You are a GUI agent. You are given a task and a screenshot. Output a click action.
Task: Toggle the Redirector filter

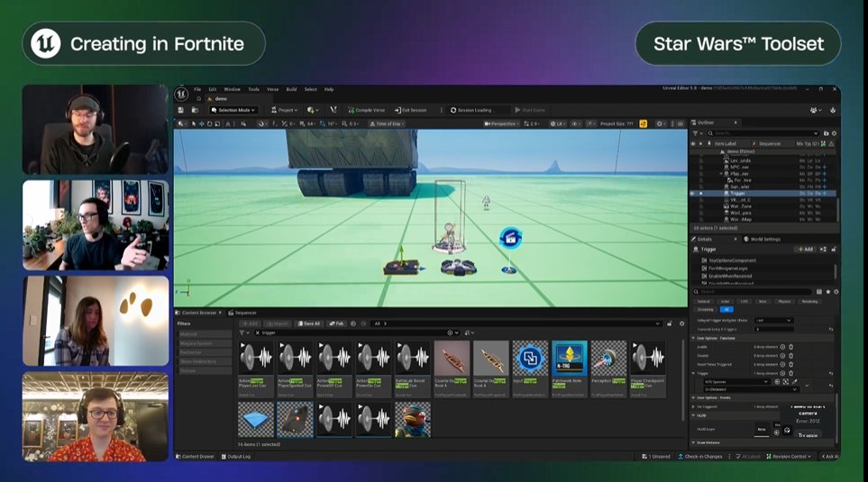coord(205,352)
